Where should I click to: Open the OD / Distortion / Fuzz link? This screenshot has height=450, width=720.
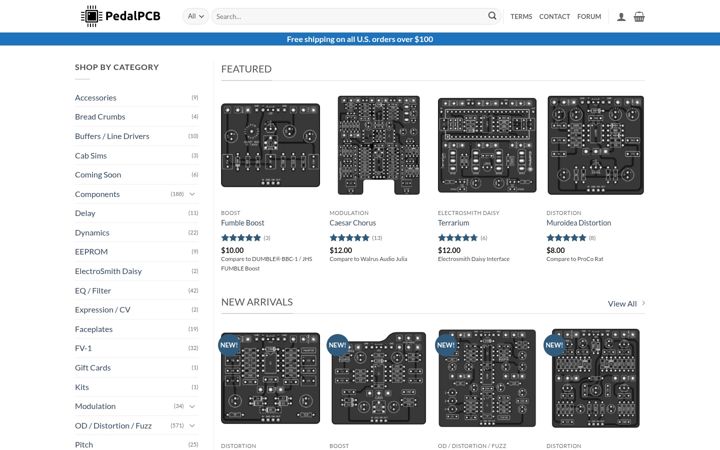tap(113, 426)
